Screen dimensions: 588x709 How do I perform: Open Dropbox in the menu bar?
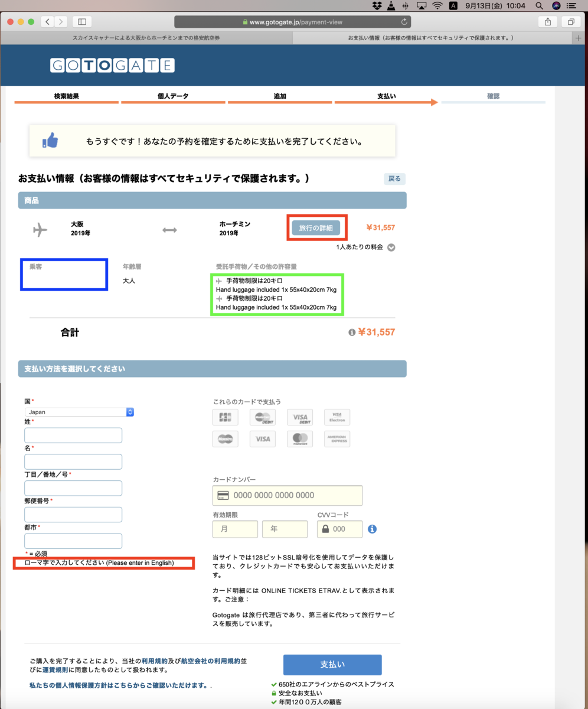(377, 6)
